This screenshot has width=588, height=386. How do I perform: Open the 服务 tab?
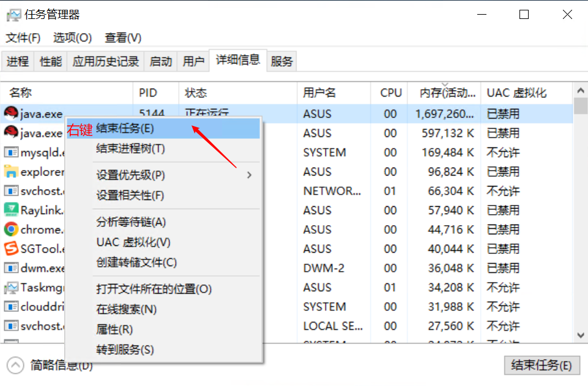click(282, 61)
